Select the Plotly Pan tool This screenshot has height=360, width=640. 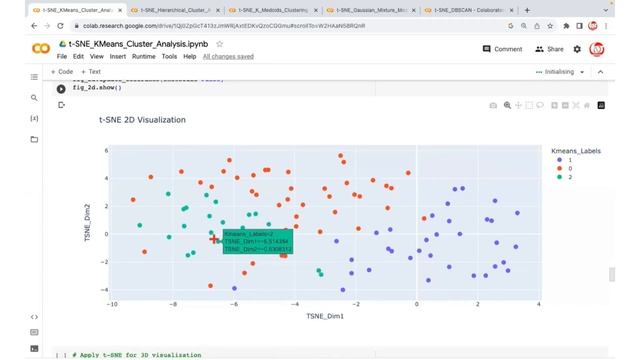coord(518,105)
